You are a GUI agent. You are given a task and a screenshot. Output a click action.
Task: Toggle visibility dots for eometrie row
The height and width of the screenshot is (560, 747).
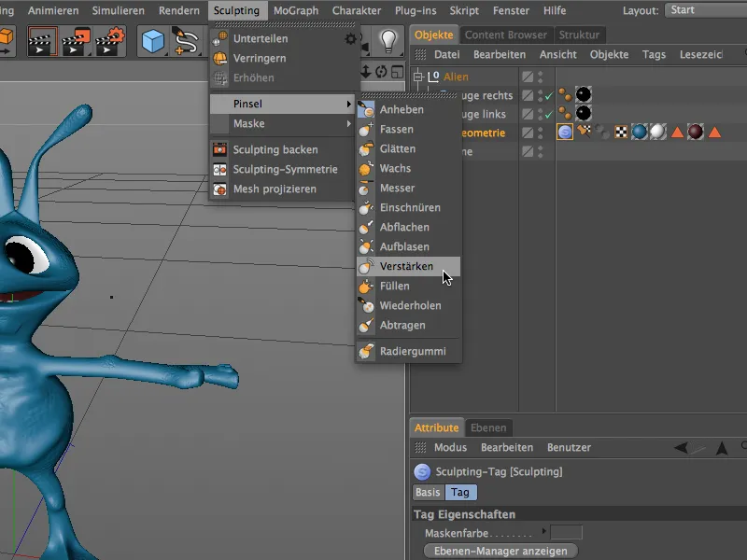coord(541,133)
